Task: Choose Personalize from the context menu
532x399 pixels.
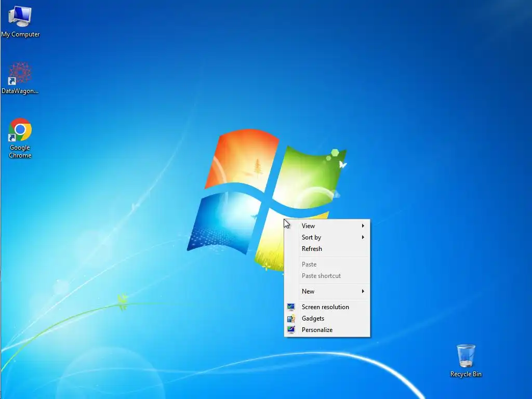Action: tap(327, 330)
